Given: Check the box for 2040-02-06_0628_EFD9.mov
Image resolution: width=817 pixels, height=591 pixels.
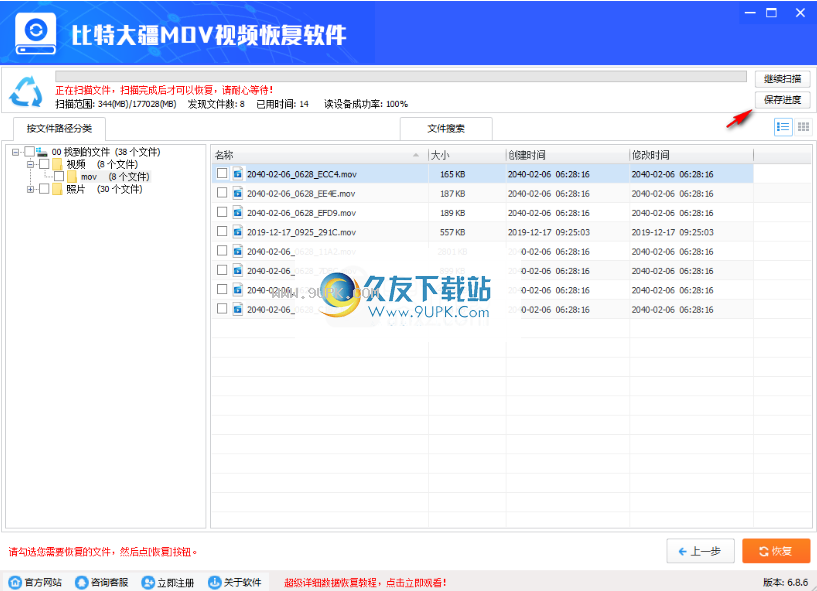Looking at the screenshot, I should pyautogui.click(x=222, y=212).
